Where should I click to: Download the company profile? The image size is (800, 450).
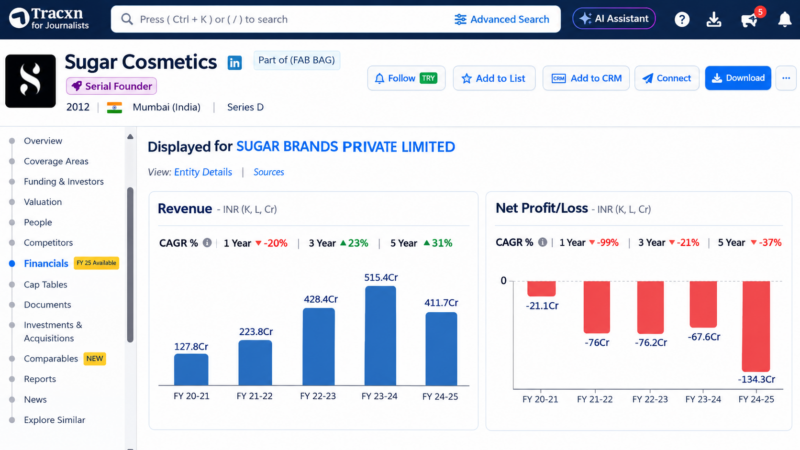(738, 78)
